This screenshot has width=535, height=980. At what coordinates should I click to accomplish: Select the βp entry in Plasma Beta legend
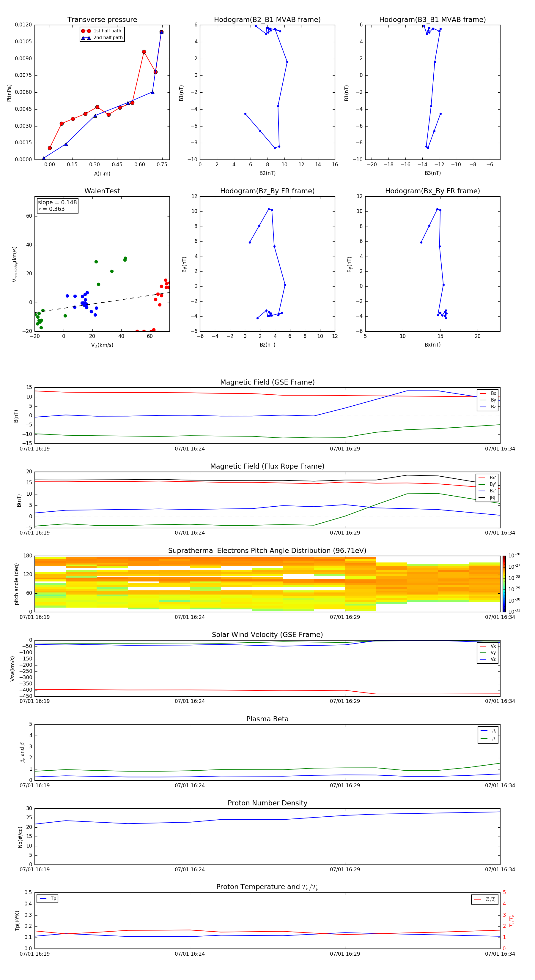coord(488,731)
